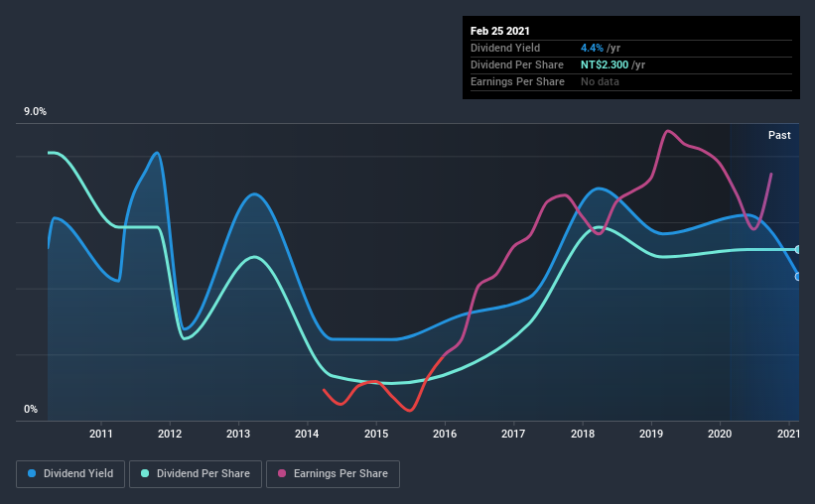Click the 2011 x-axis label
The height and width of the screenshot is (504, 815).
101,434
